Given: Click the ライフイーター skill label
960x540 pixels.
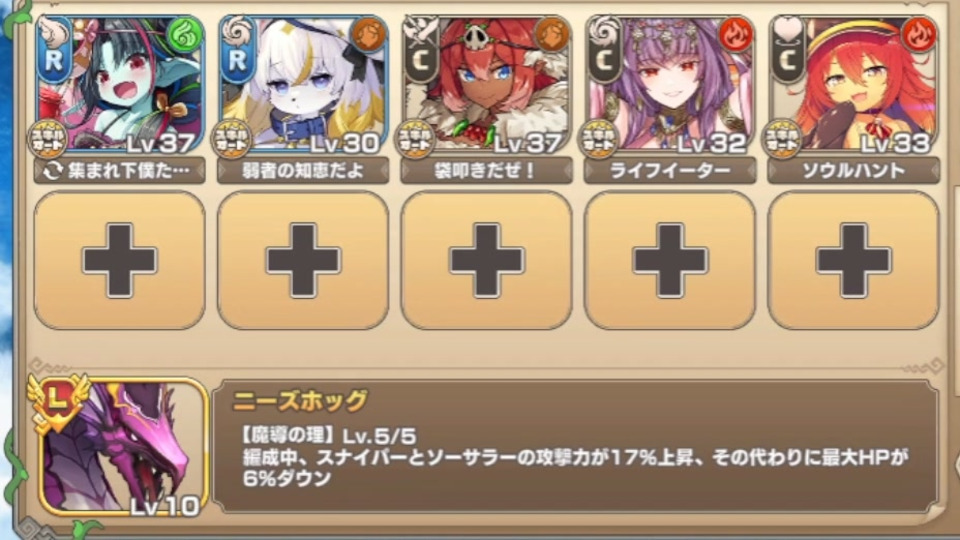Looking at the screenshot, I should (670, 171).
